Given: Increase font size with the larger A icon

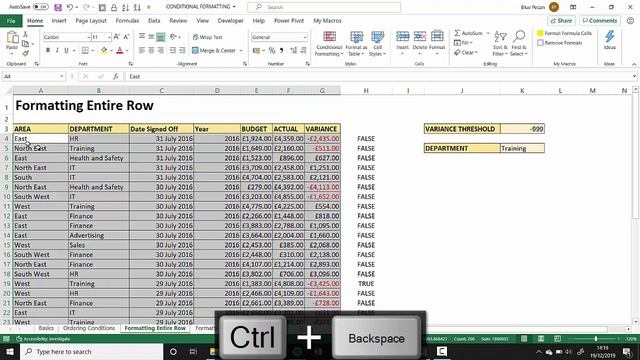Looking at the screenshot, I should pos(117,37).
